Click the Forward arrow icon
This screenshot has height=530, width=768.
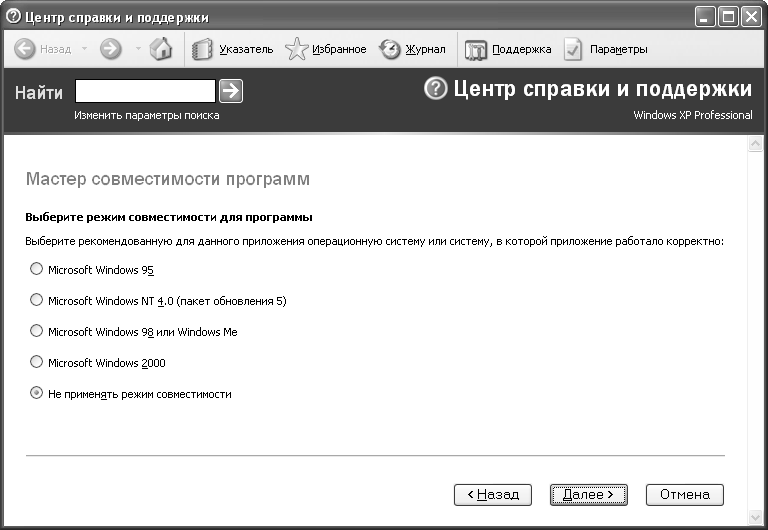[x=111, y=49]
